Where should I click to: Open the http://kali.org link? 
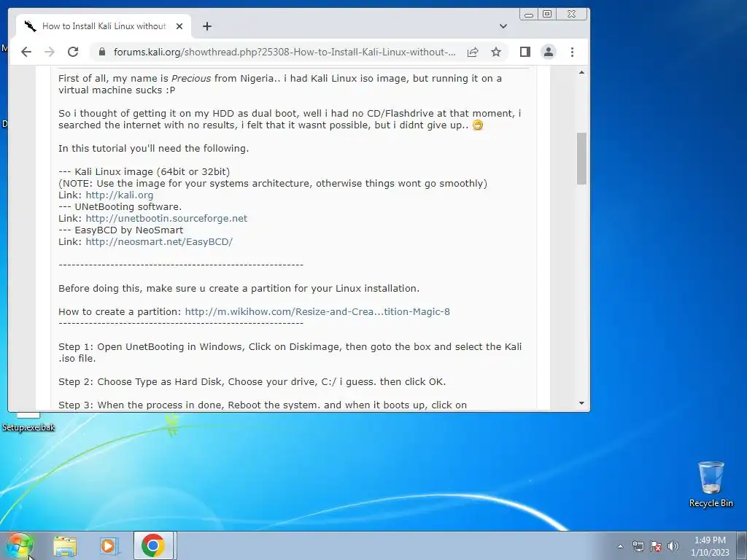[120, 195]
